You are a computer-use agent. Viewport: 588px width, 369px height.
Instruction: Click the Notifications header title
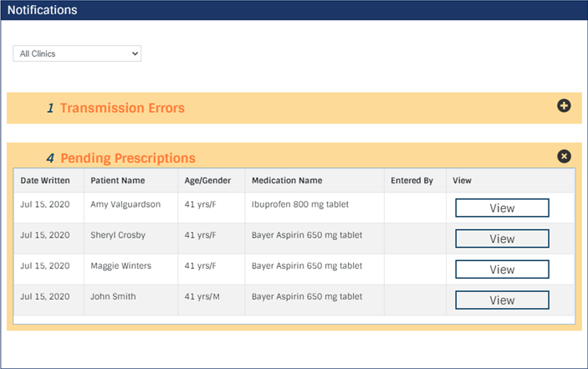point(43,10)
